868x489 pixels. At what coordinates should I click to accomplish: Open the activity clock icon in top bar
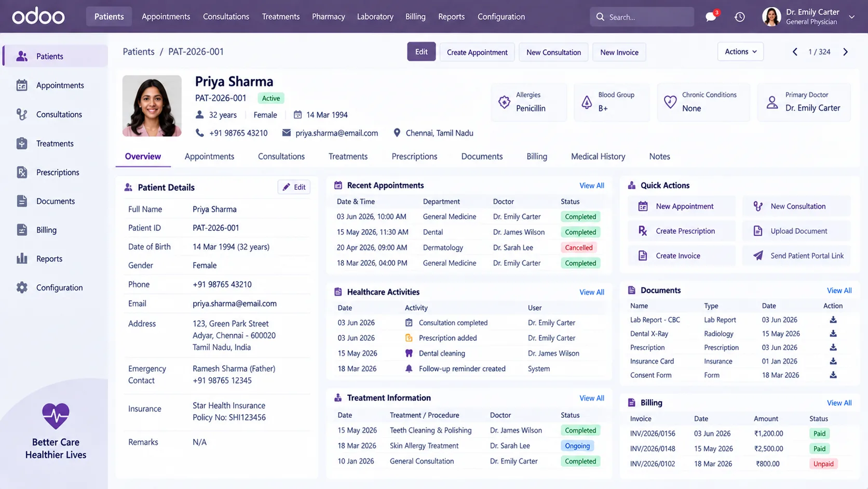click(x=740, y=17)
